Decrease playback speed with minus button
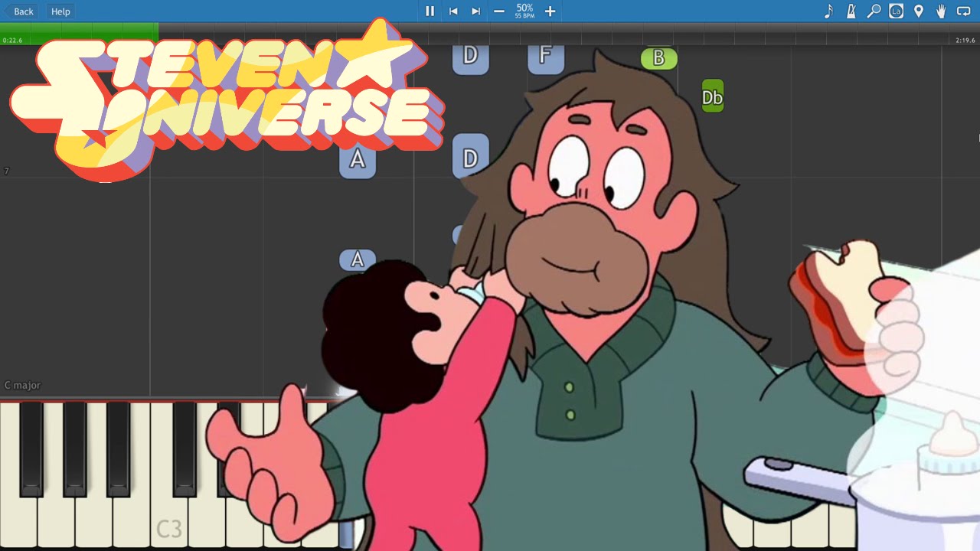Image resolution: width=980 pixels, height=551 pixels. point(499,11)
